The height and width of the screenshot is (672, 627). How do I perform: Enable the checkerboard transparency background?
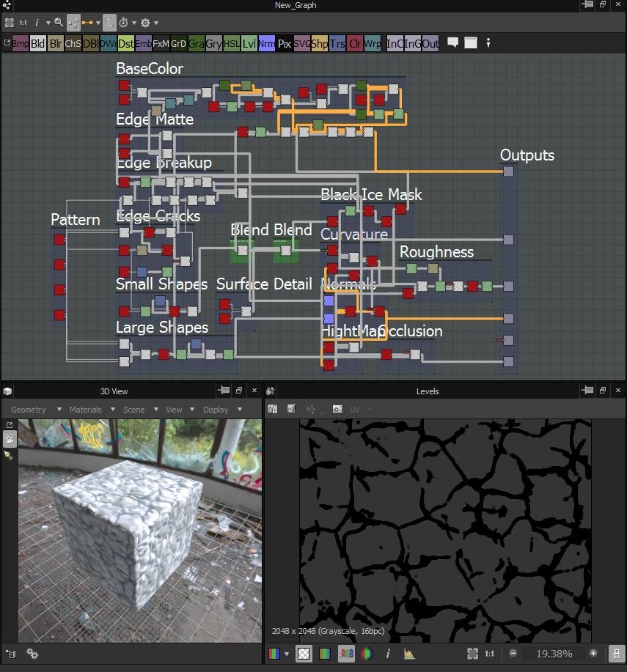(x=304, y=654)
